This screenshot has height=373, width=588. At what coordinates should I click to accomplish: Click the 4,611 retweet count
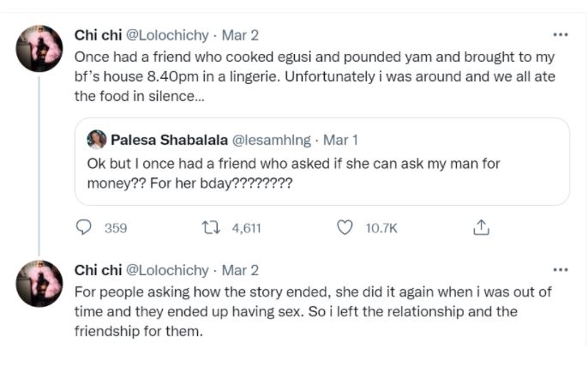click(x=246, y=227)
